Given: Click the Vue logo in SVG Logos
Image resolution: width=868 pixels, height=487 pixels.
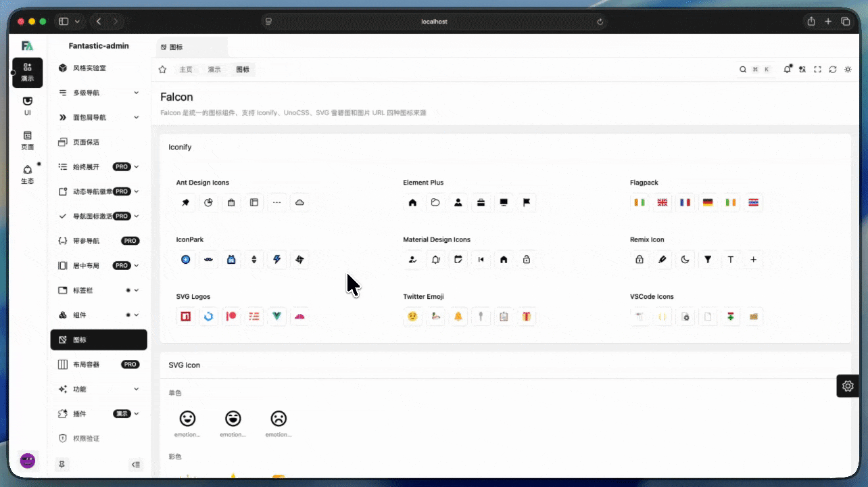Looking at the screenshot, I should (x=276, y=316).
